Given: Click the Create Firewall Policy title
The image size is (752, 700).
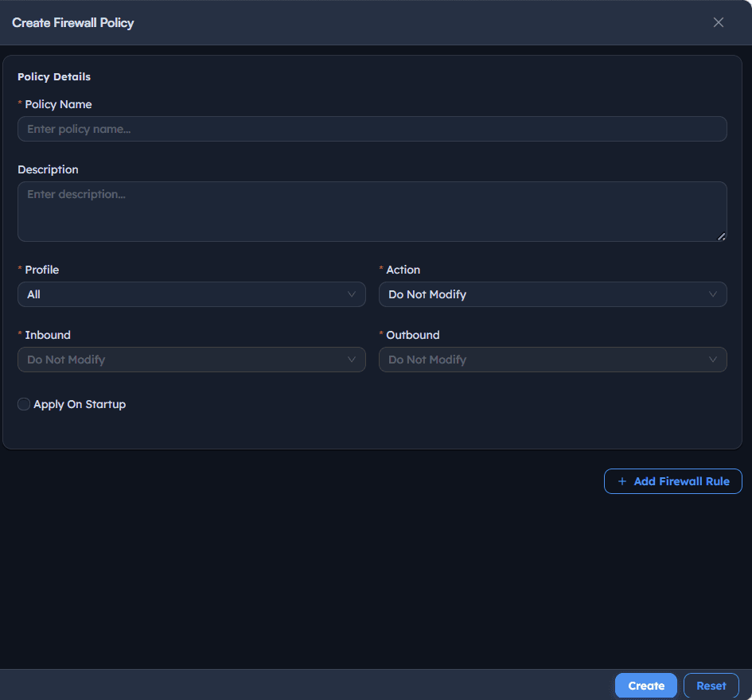Looking at the screenshot, I should point(73,22).
